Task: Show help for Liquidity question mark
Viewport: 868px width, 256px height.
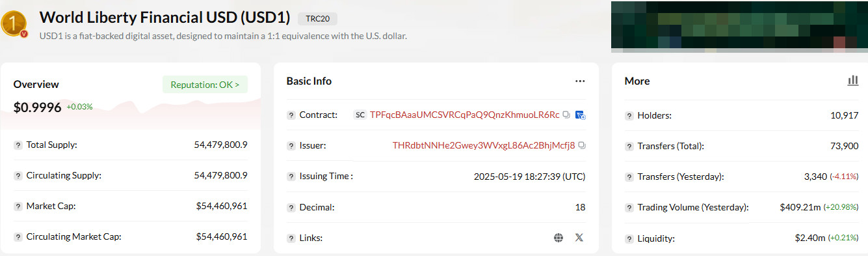Action: pyautogui.click(x=629, y=238)
